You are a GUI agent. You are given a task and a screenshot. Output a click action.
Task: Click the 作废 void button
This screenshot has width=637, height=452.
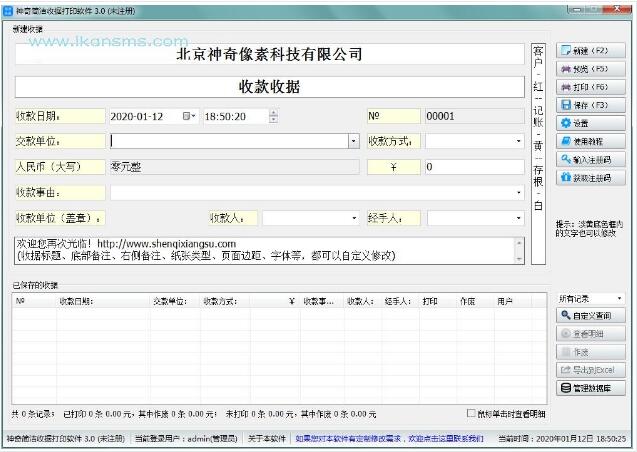tap(590, 352)
